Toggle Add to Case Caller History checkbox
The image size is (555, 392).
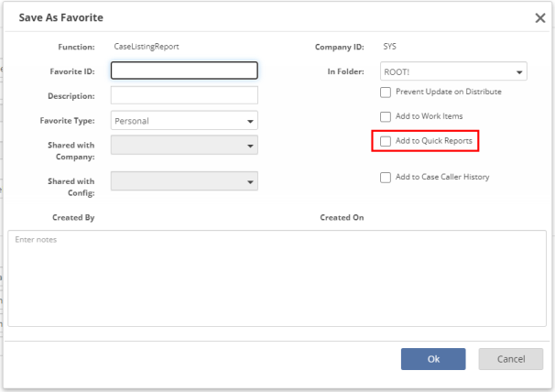point(386,178)
